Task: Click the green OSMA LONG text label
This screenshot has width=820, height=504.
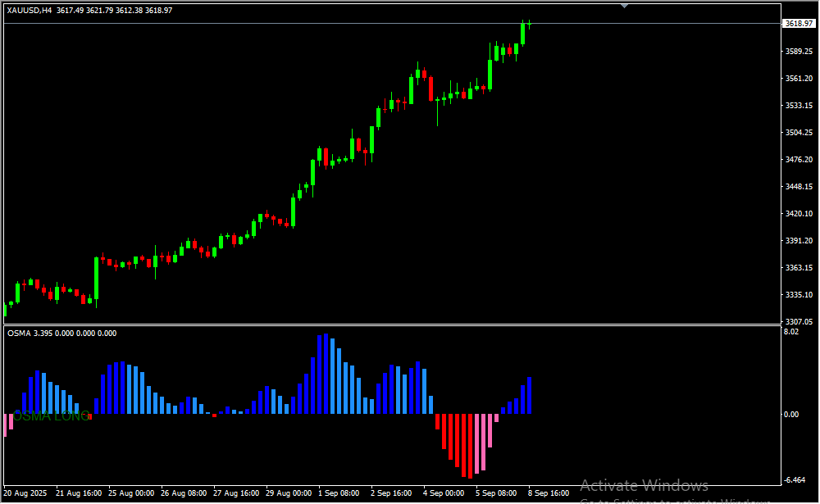Action: [52, 416]
